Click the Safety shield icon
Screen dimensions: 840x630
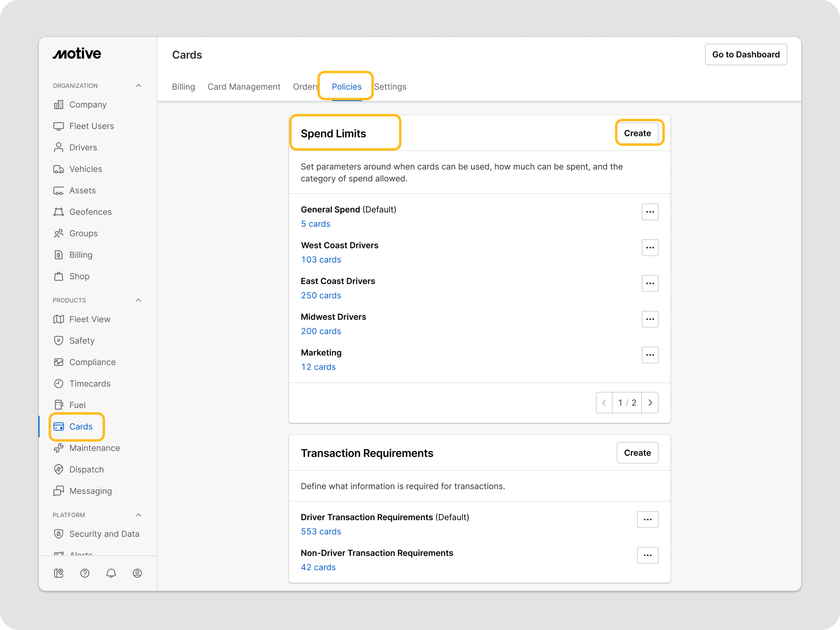tap(58, 340)
